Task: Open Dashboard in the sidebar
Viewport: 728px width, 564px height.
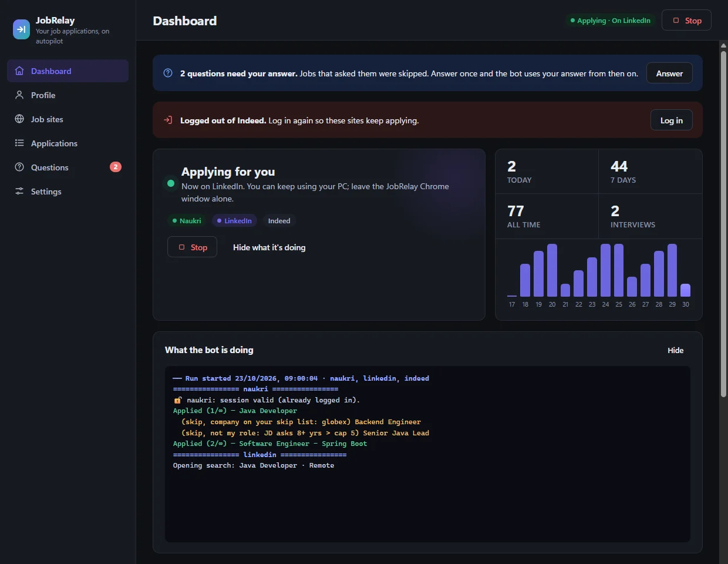Action: [68, 71]
